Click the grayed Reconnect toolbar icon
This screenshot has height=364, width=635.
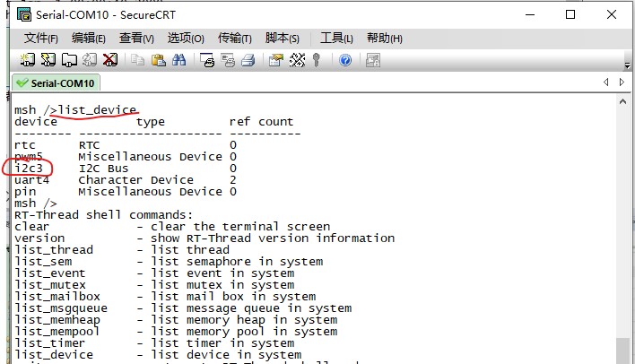click(90, 60)
